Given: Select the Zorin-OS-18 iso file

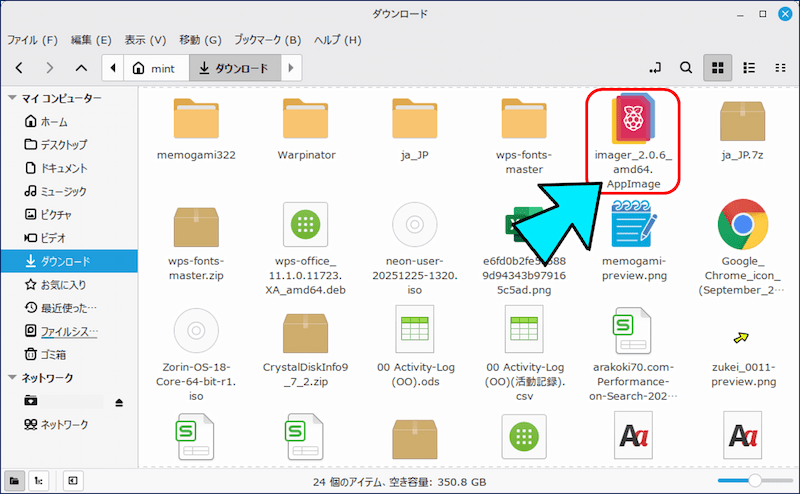Looking at the screenshot, I should (196, 355).
